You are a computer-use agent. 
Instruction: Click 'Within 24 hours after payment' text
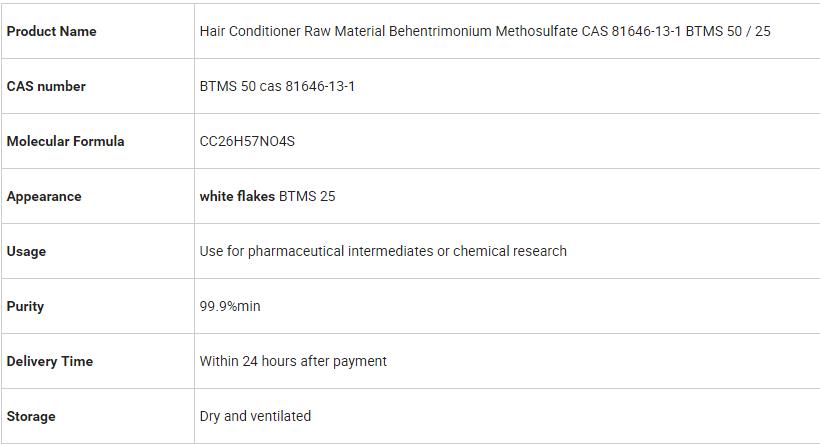(x=293, y=361)
